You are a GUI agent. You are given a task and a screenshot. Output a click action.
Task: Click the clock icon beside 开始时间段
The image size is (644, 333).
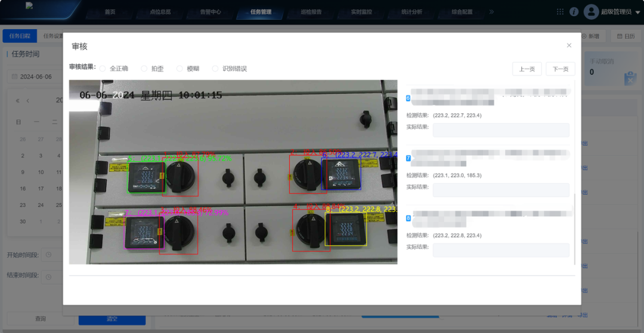(x=49, y=255)
